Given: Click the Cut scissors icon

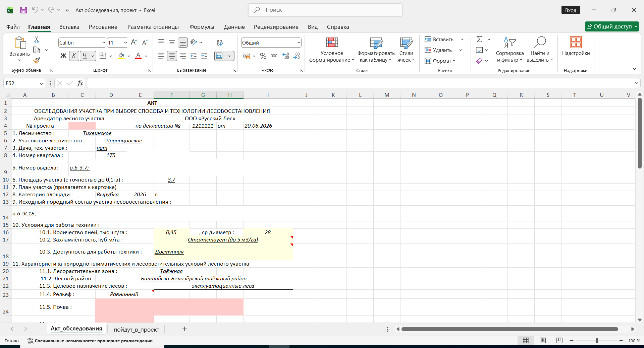Looking at the screenshot, I should tap(37, 40).
